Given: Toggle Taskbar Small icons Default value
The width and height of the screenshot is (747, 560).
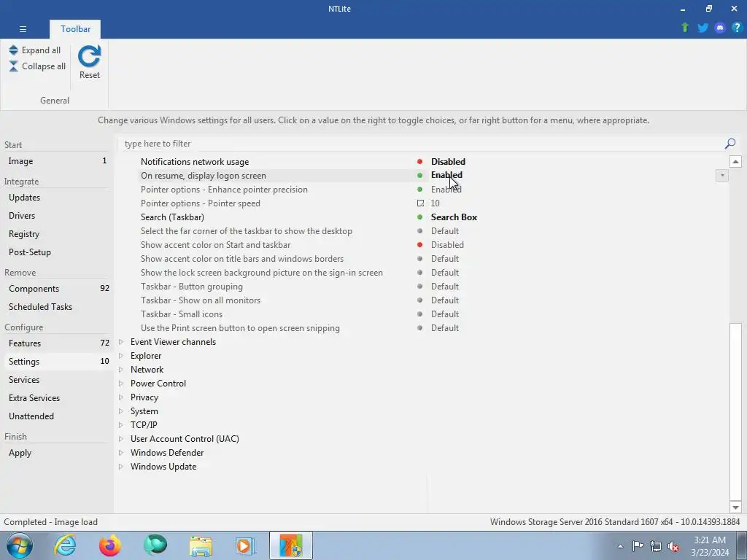Looking at the screenshot, I should pyautogui.click(x=445, y=314).
